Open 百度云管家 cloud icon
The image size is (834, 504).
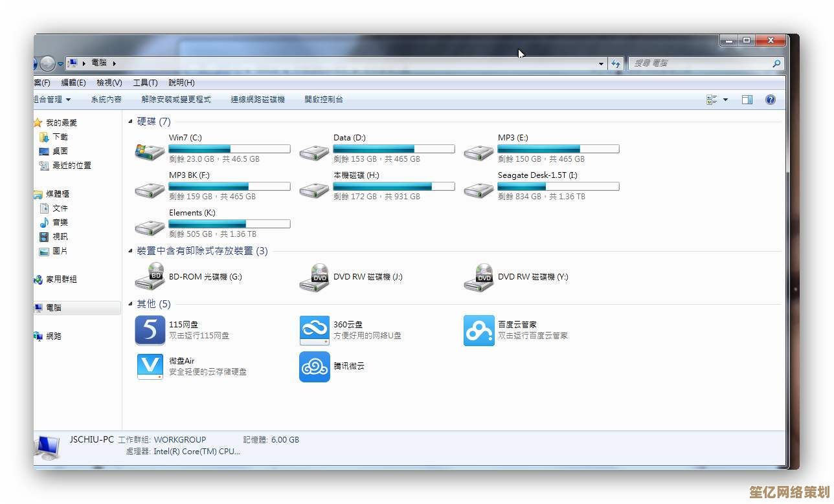tap(479, 330)
